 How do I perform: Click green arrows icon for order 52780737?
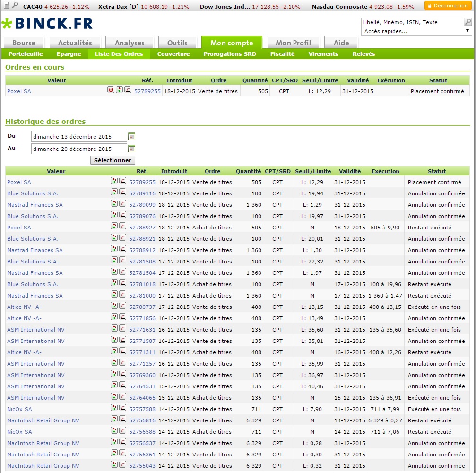click(114, 306)
